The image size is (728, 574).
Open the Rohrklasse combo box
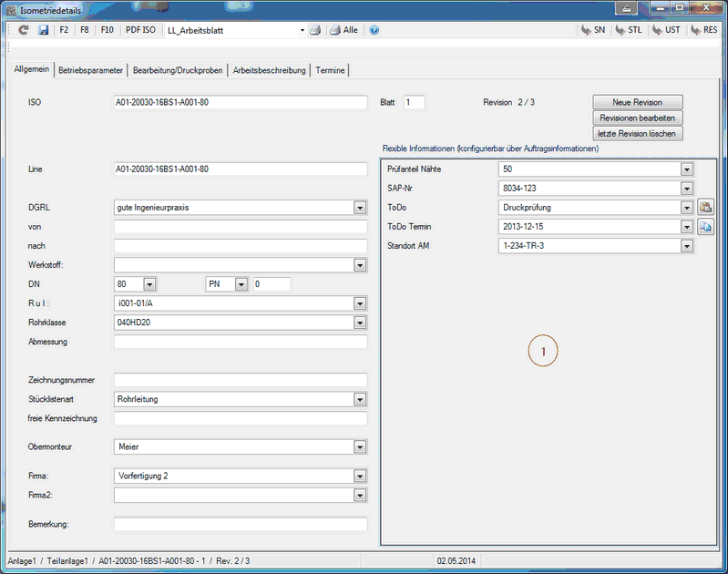point(360,323)
